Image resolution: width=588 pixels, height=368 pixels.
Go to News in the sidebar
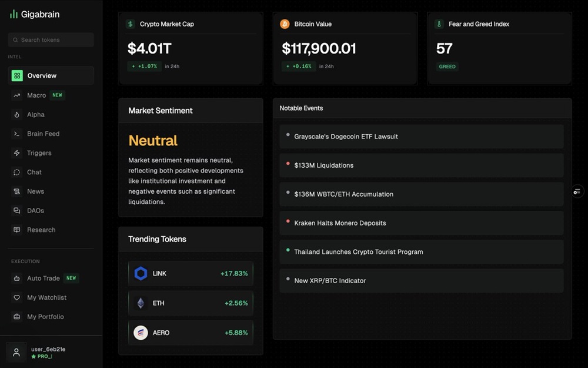click(36, 191)
